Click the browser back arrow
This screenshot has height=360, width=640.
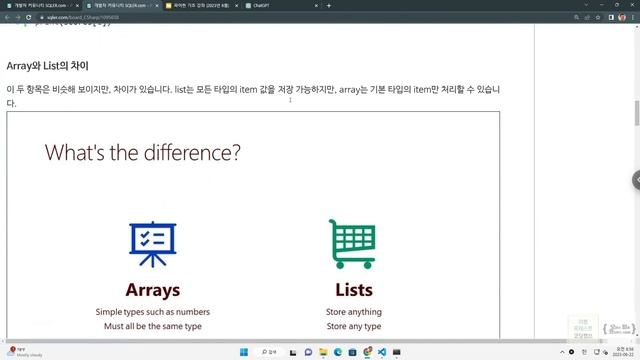[7, 18]
